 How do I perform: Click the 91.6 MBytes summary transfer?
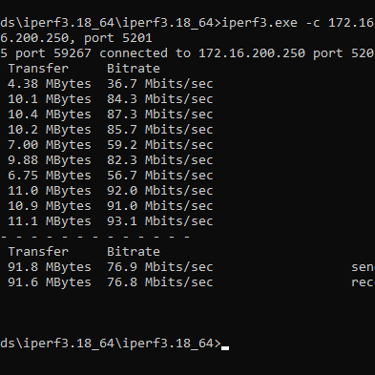49,282
